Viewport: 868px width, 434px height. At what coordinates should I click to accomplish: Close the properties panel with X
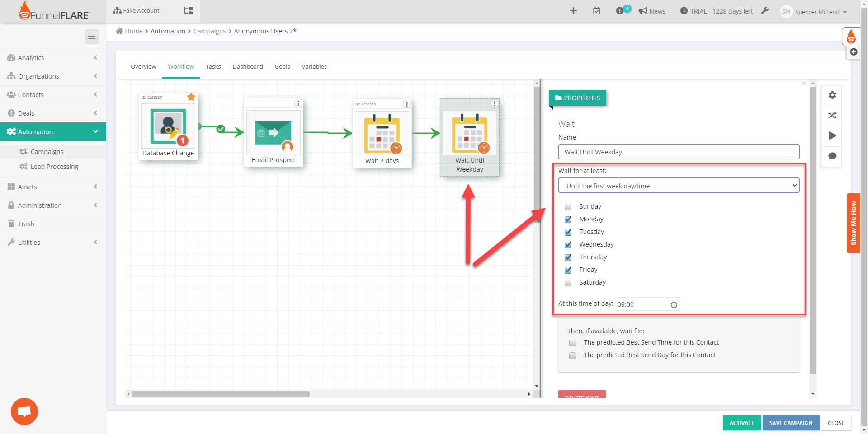804,84
